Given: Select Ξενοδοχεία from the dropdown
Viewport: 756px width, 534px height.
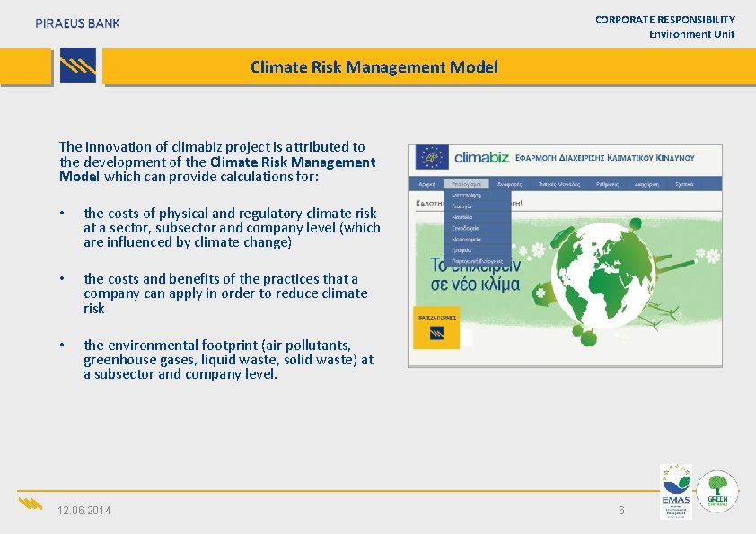Looking at the screenshot, I should tap(478, 229).
